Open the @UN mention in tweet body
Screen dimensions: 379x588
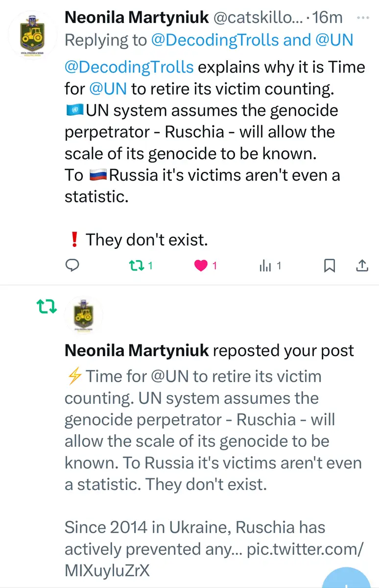coord(108,89)
